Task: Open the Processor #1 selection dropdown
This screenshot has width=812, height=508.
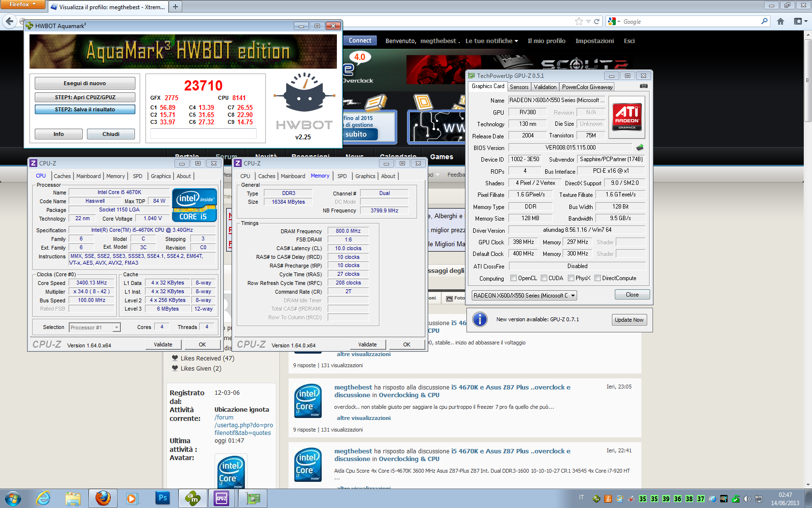Action: click(x=95, y=328)
